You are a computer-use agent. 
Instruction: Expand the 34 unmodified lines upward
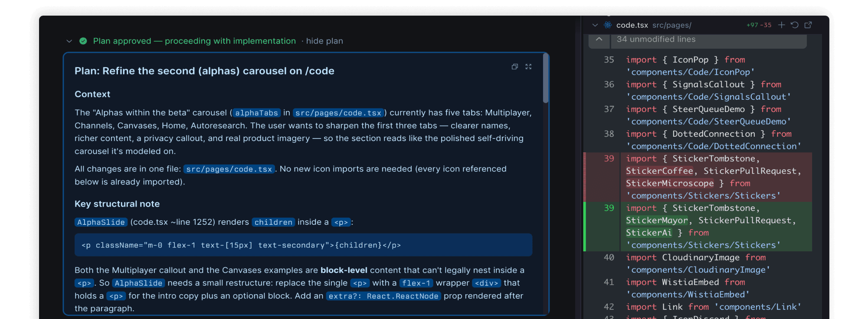(x=599, y=39)
